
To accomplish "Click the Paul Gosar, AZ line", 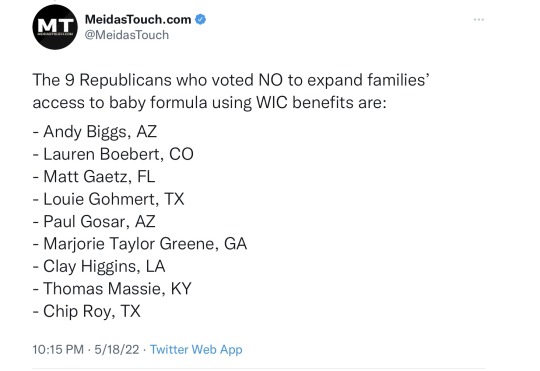I will pos(94,221).
